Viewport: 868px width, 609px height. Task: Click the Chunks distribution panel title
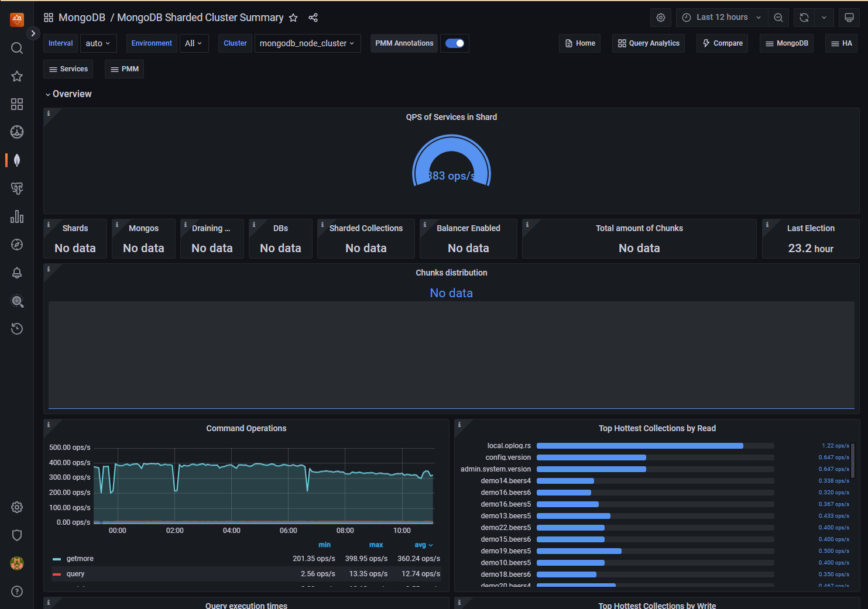451,273
